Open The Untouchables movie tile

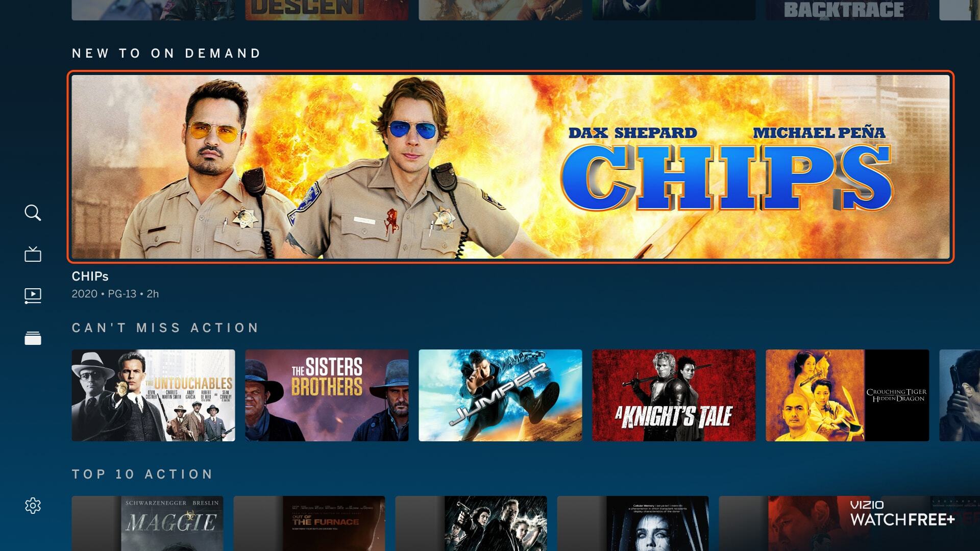(153, 395)
